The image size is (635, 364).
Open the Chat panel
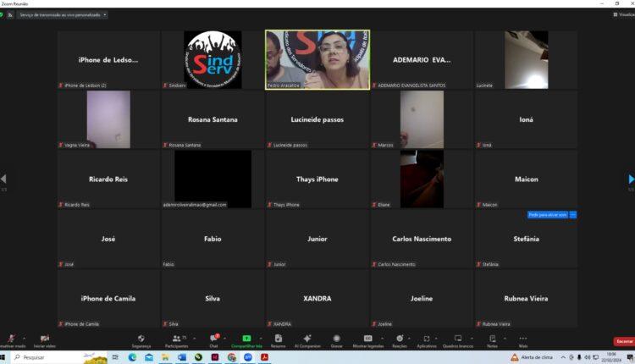[x=213, y=340]
